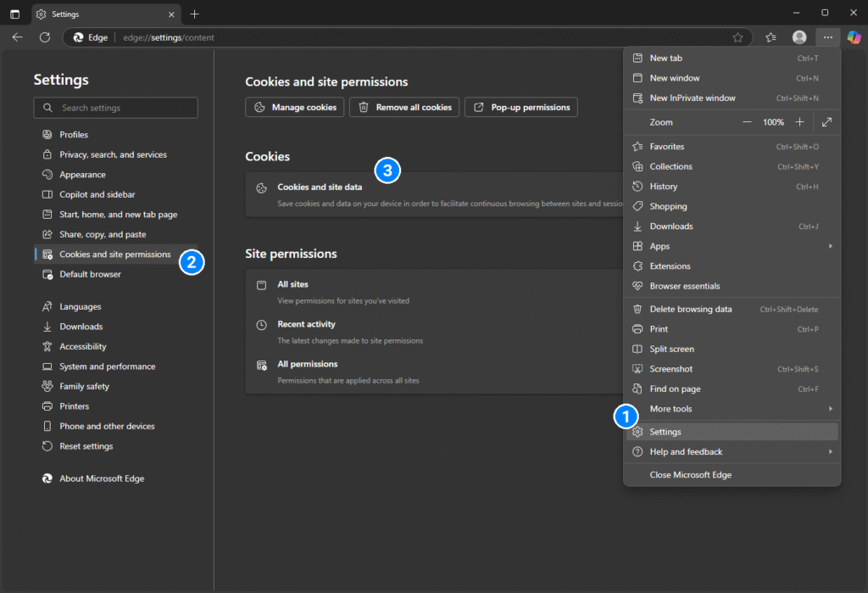868x593 pixels.
Task: Decrease zoom with the minus button
Action: pos(747,122)
